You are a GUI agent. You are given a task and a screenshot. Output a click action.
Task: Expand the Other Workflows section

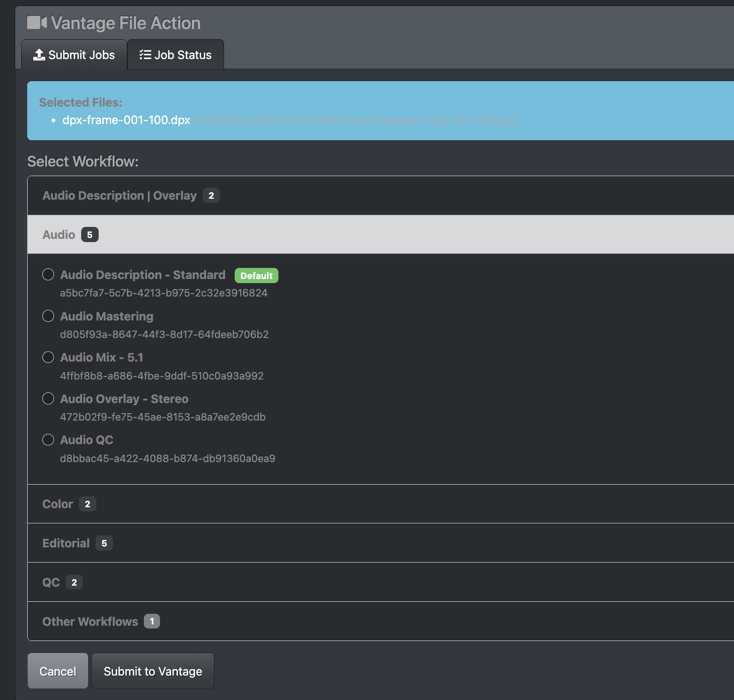click(x=381, y=622)
